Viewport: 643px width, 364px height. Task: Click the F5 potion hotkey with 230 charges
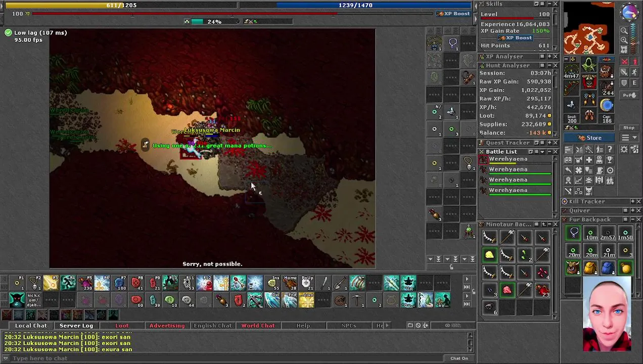85,284
